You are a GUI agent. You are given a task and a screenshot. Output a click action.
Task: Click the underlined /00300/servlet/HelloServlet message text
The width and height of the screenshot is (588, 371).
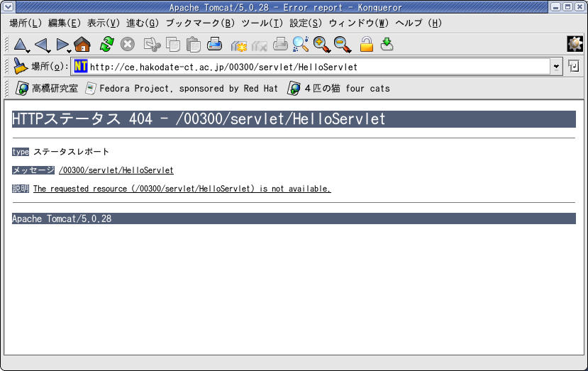click(116, 170)
